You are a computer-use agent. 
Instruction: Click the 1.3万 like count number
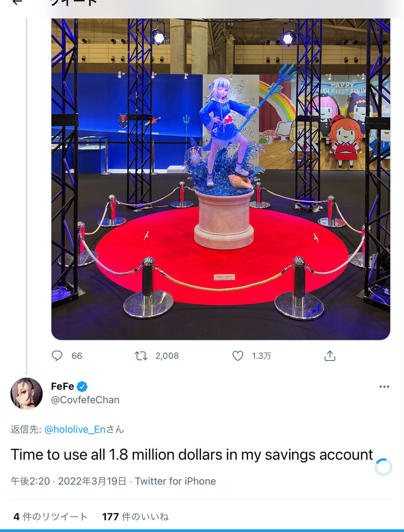click(x=261, y=356)
